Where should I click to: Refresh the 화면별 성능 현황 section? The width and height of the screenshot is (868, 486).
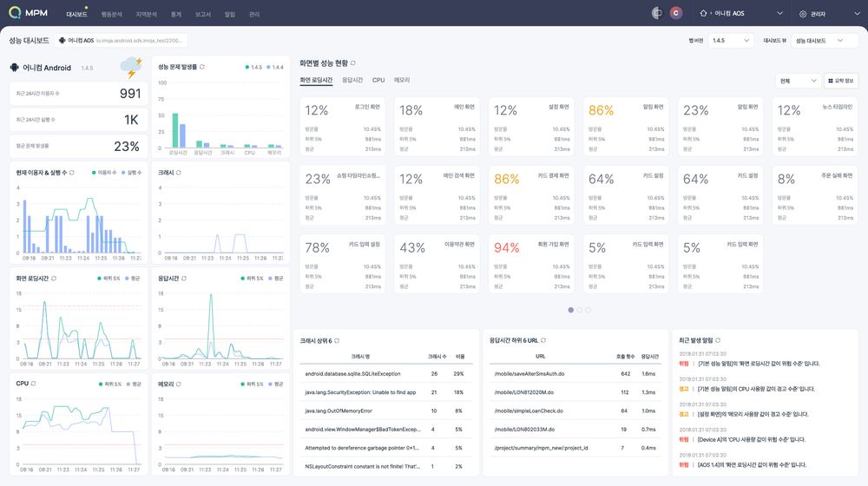click(x=352, y=63)
